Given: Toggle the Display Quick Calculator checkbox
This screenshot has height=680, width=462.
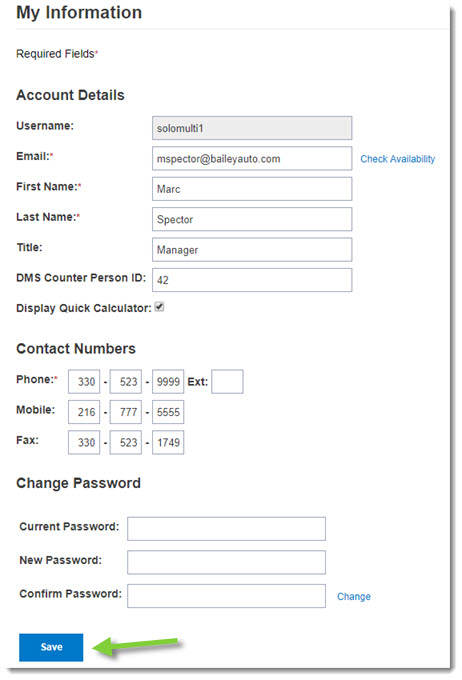Looking at the screenshot, I should [x=160, y=307].
